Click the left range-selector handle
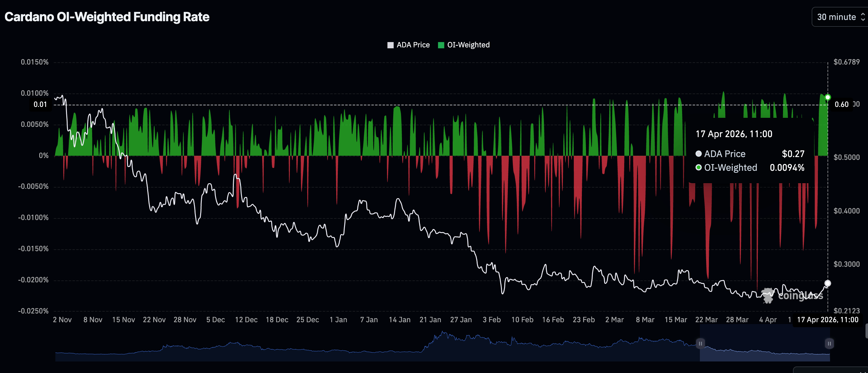 700,343
